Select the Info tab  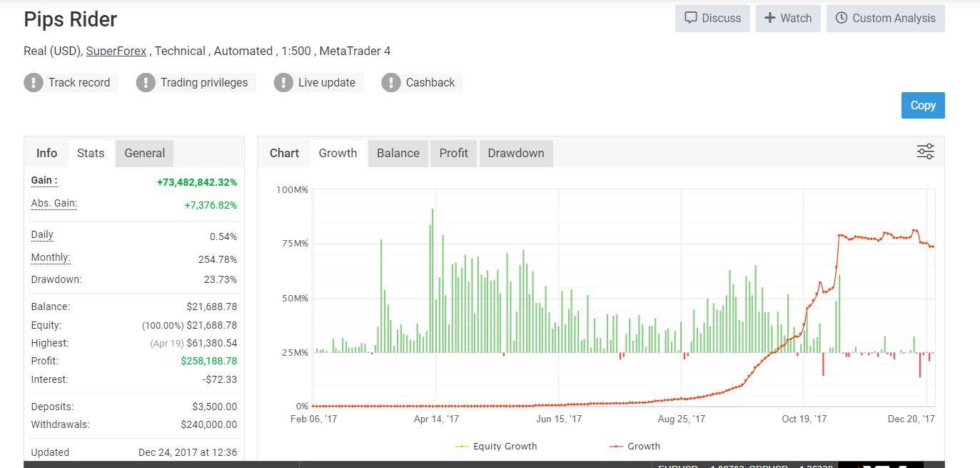46,153
